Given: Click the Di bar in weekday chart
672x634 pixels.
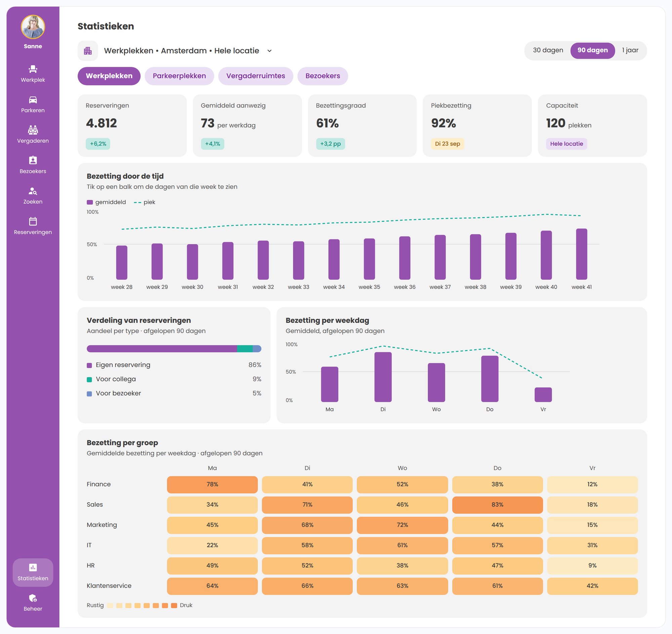Looking at the screenshot, I should 383,377.
